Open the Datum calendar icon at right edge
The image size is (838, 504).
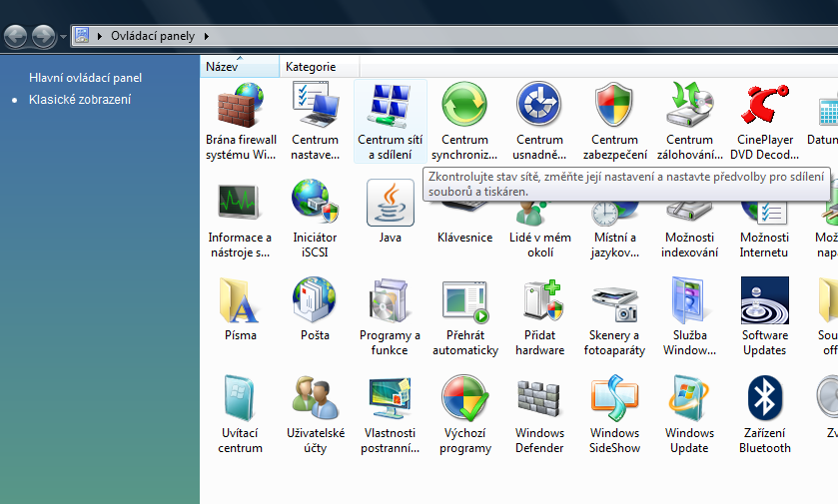pos(829,107)
